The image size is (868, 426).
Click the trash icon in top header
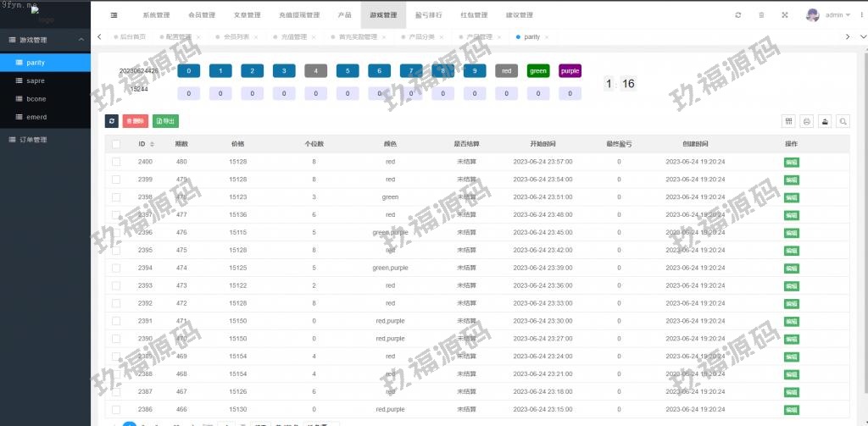click(x=761, y=15)
